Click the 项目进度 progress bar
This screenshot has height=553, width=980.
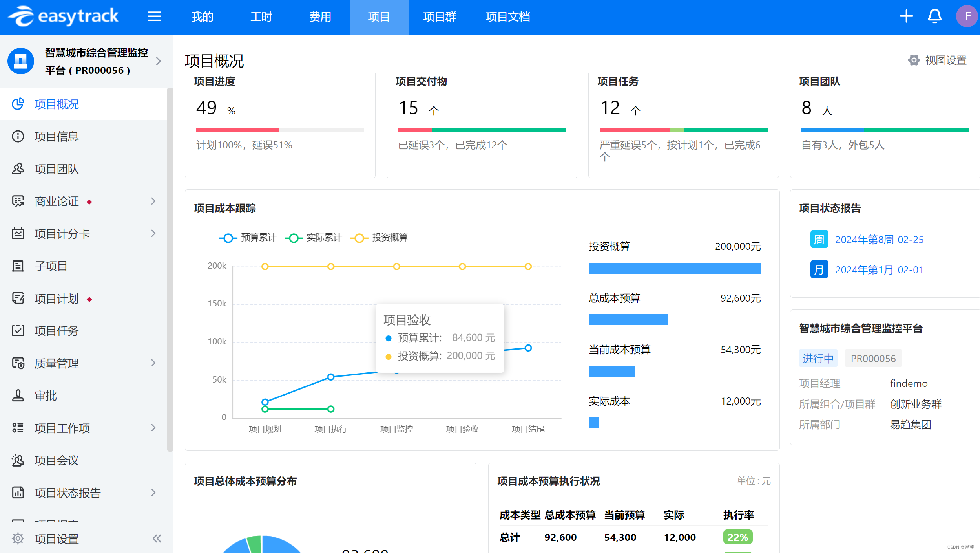[x=280, y=130]
